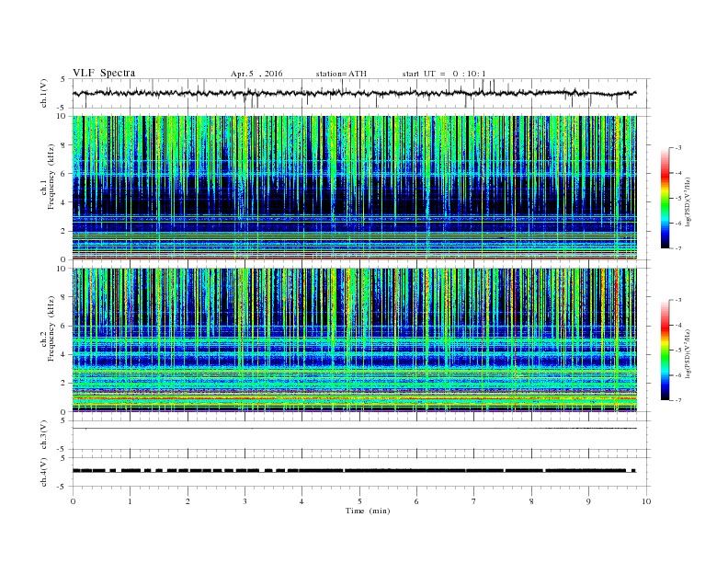
Task: Click the ch.4 thick black voltage trace
Action: [x=354, y=471]
